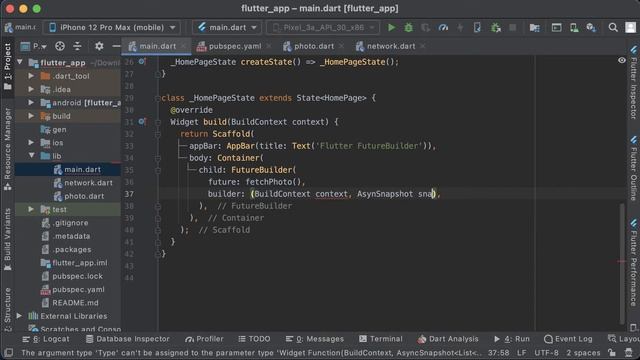
Task: Expand the ios folder
Action: pyautogui.click(x=31, y=142)
